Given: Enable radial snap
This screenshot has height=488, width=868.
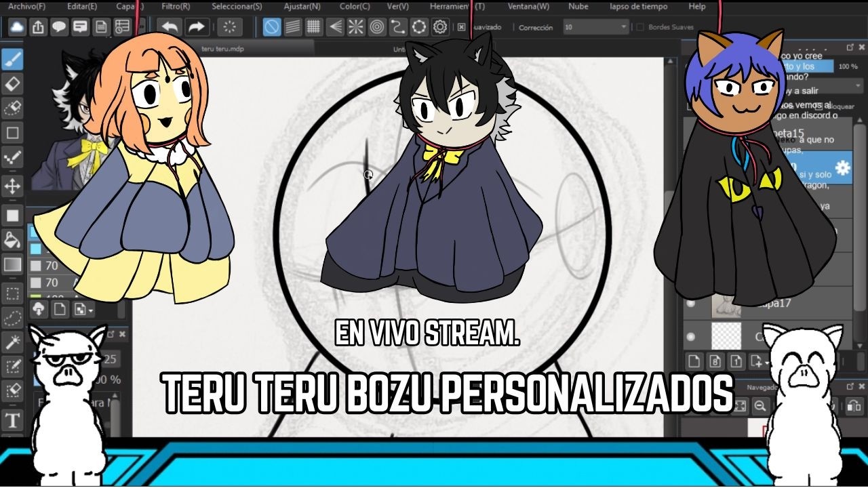Looking at the screenshot, I should 356,27.
